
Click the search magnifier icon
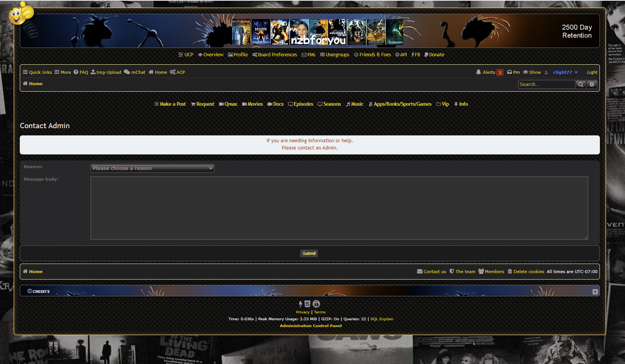click(580, 84)
